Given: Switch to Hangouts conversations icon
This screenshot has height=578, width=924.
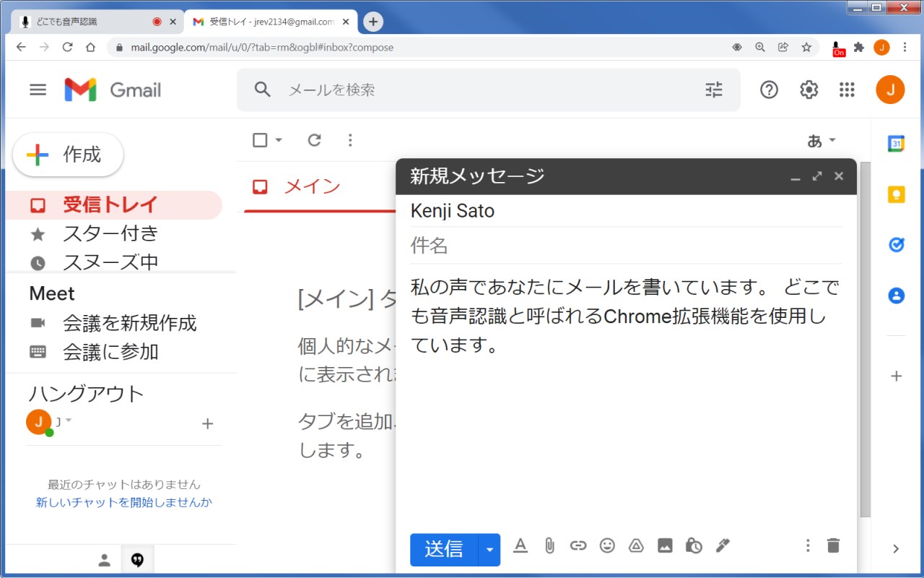Looking at the screenshot, I should click(137, 560).
